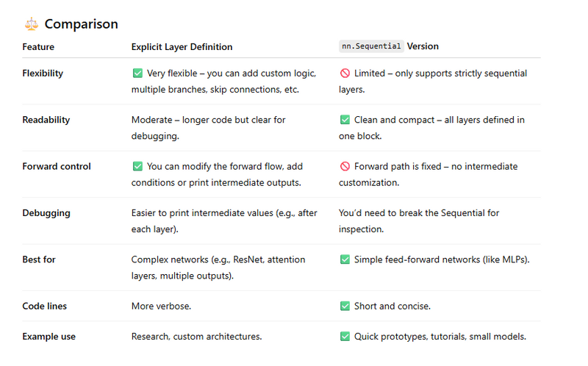Click the "Code lines" row label
Image resolution: width=588 pixels, height=366 pixels.
point(44,306)
